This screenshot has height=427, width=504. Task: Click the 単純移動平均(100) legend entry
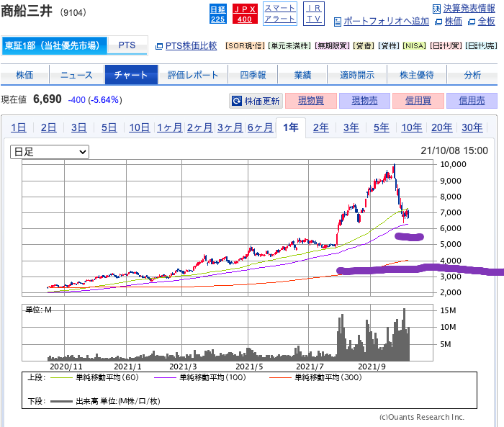pos(200,377)
